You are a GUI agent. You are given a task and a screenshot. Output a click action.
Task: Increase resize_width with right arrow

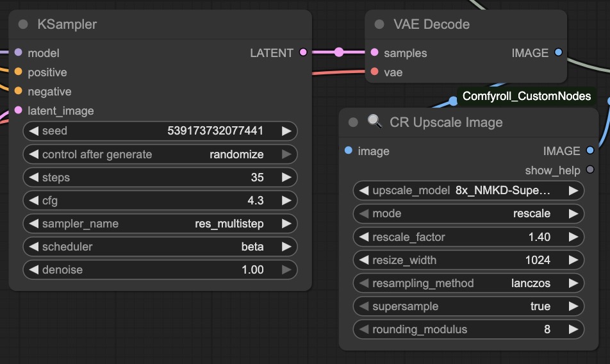coord(573,260)
